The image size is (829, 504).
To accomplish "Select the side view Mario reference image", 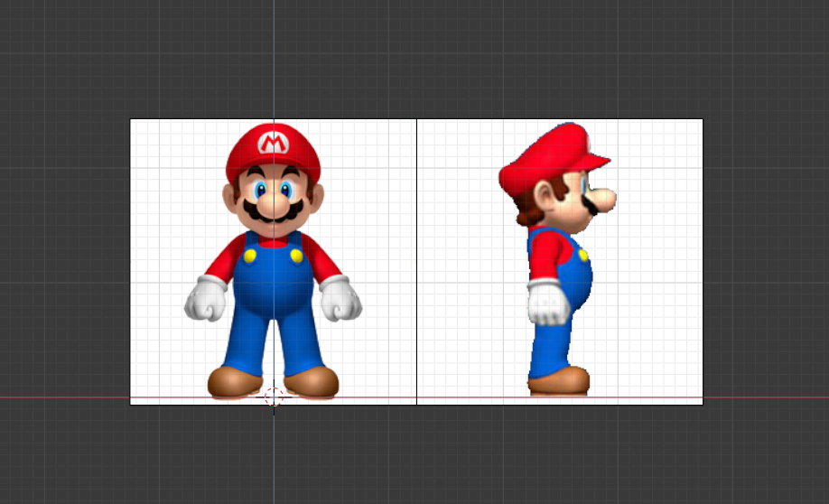I will click(560, 262).
